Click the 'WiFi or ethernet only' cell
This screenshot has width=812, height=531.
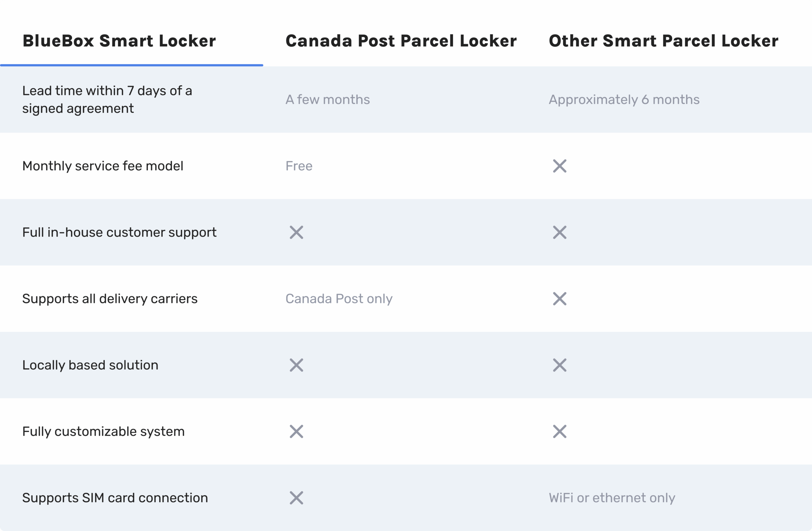click(612, 498)
